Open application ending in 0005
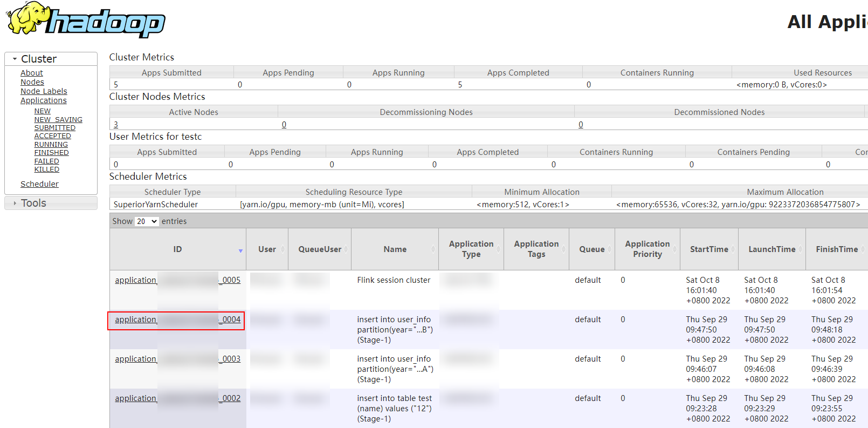Viewport: 868px width, 428px height. pyautogui.click(x=231, y=280)
